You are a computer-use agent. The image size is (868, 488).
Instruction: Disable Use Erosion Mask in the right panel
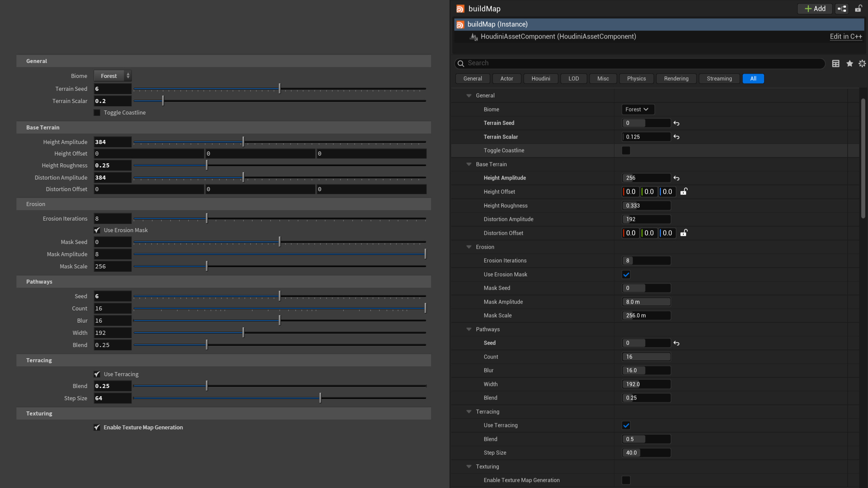[626, 274]
